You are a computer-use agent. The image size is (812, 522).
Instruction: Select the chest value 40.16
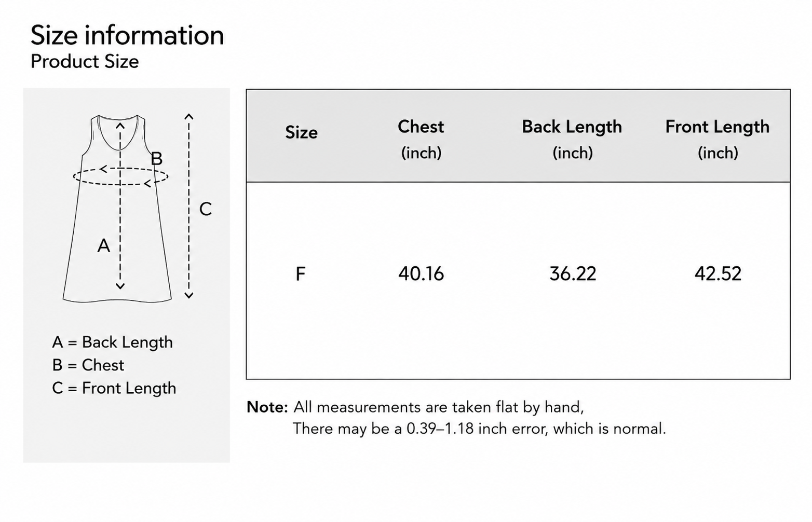[x=421, y=273]
